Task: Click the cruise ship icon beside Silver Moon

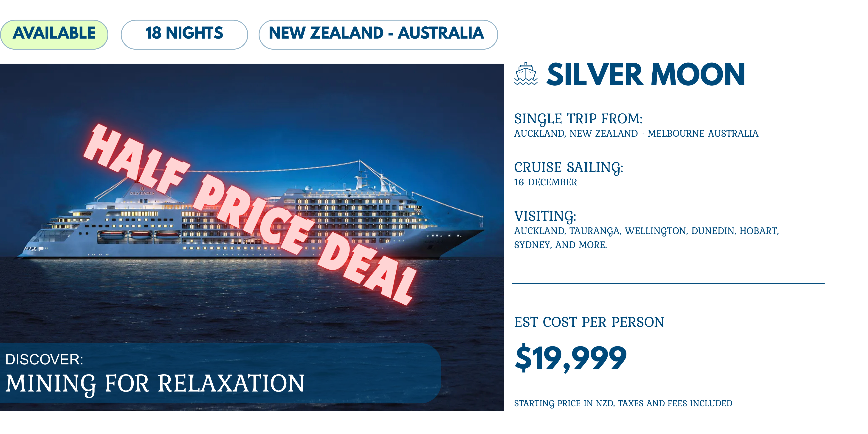Action: [525, 74]
